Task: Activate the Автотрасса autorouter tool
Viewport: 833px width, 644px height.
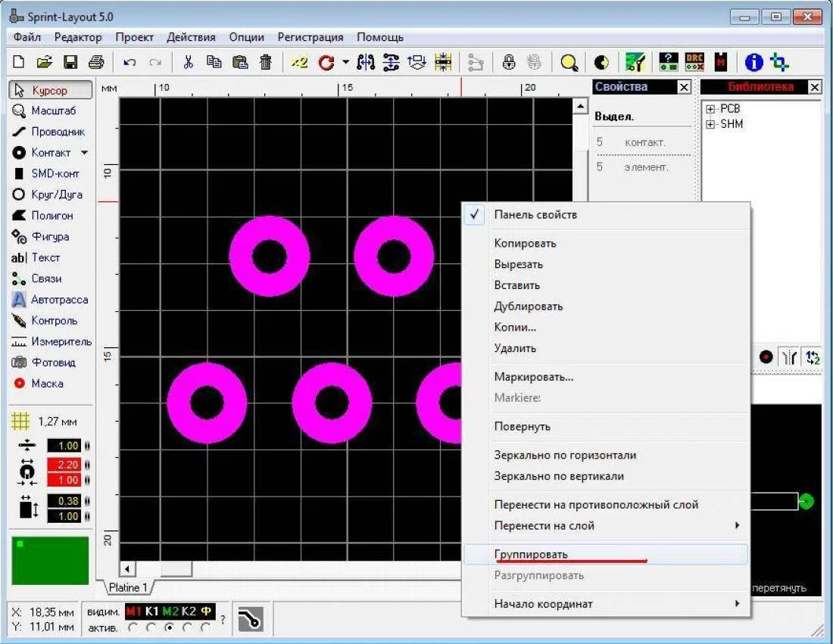Action: coord(50,300)
